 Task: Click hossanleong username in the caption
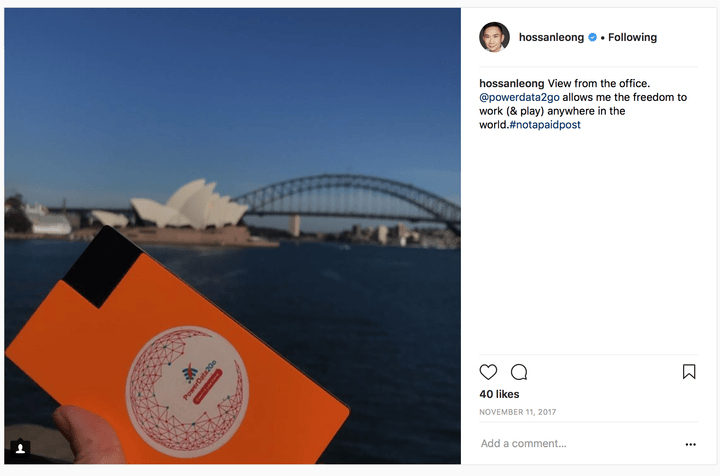point(512,84)
